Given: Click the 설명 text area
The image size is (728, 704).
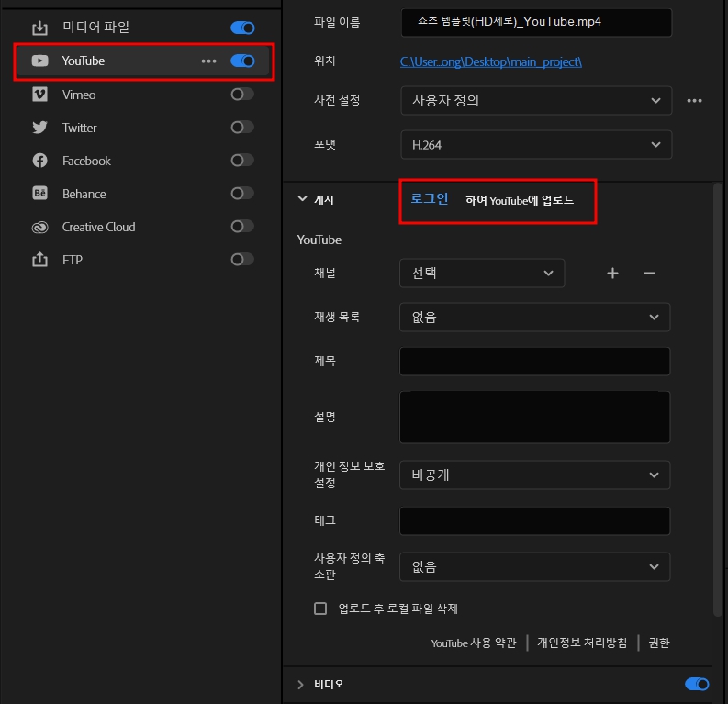Looking at the screenshot, I should 534,418.
